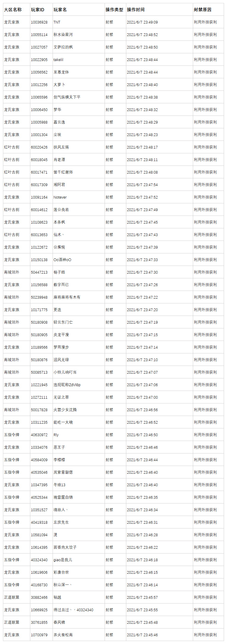Click the 封禁原因 column header
This screenshot has height=644, width=227.
(203, 10)
